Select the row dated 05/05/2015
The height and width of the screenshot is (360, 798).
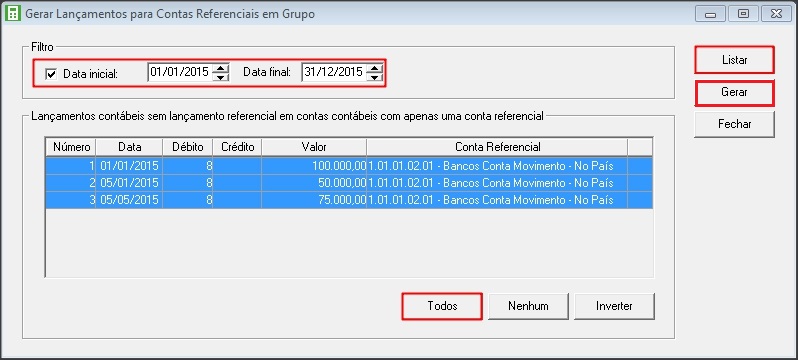point(349,200)
